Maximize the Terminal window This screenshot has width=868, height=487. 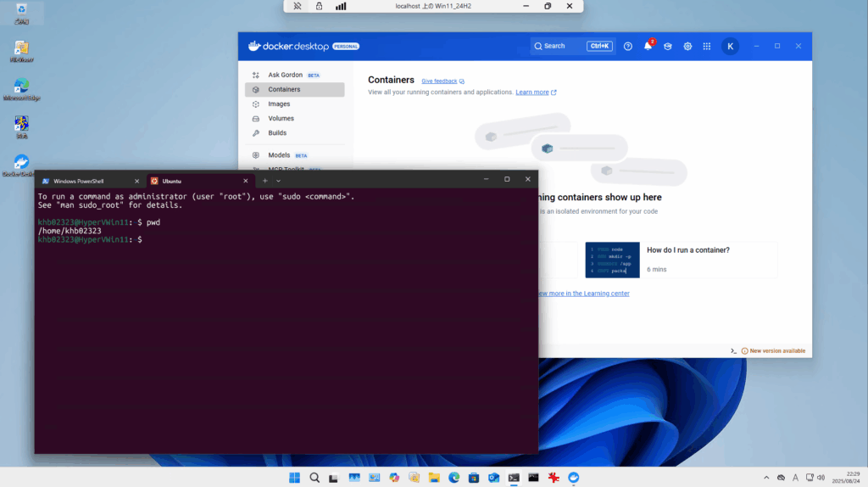507,179
